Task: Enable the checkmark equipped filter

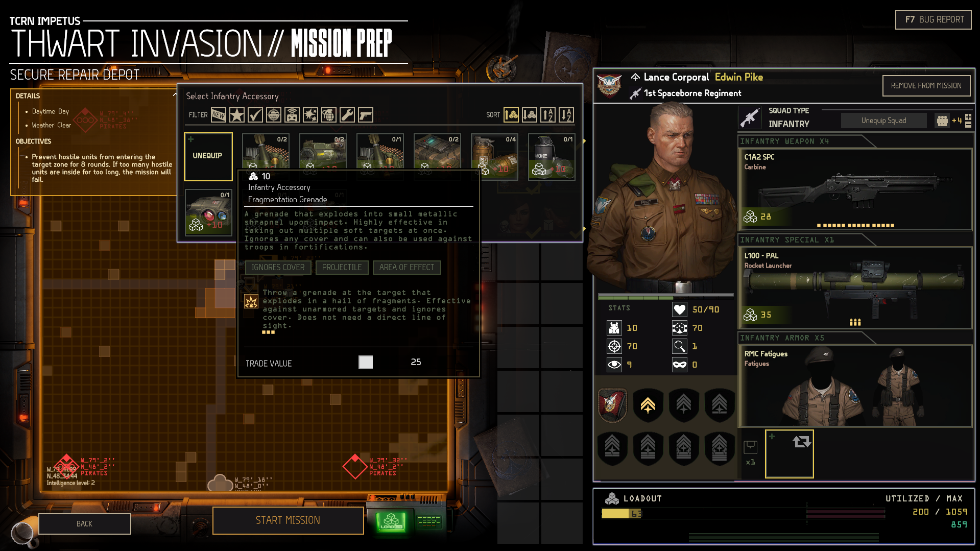Action: click(x=255, y=115)
